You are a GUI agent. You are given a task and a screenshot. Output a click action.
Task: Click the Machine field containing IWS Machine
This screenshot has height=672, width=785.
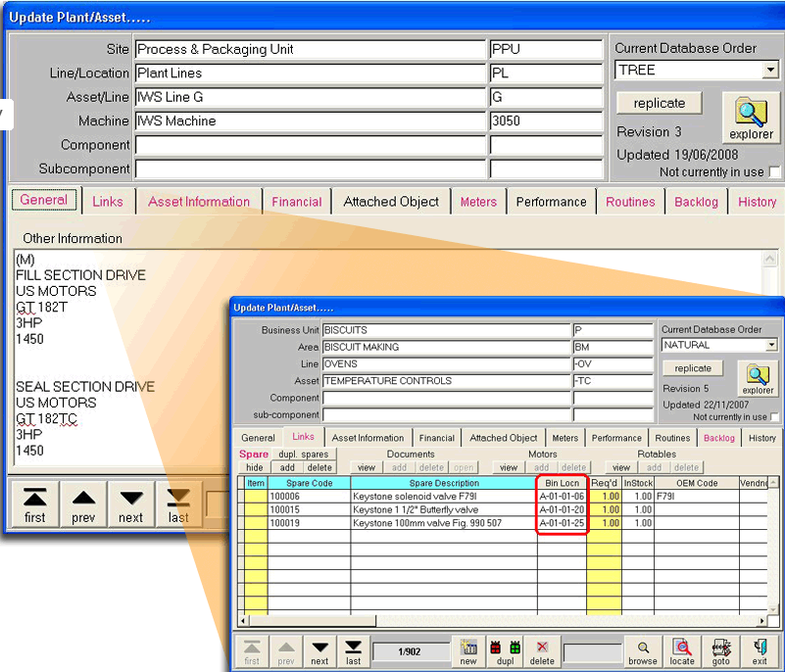(310, 121)
